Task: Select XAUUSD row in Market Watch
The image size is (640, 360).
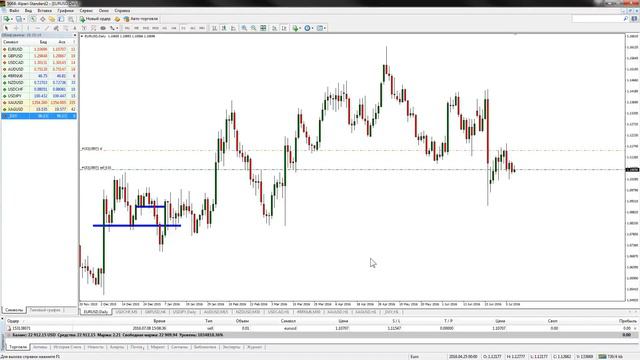Action: [39, 102]
